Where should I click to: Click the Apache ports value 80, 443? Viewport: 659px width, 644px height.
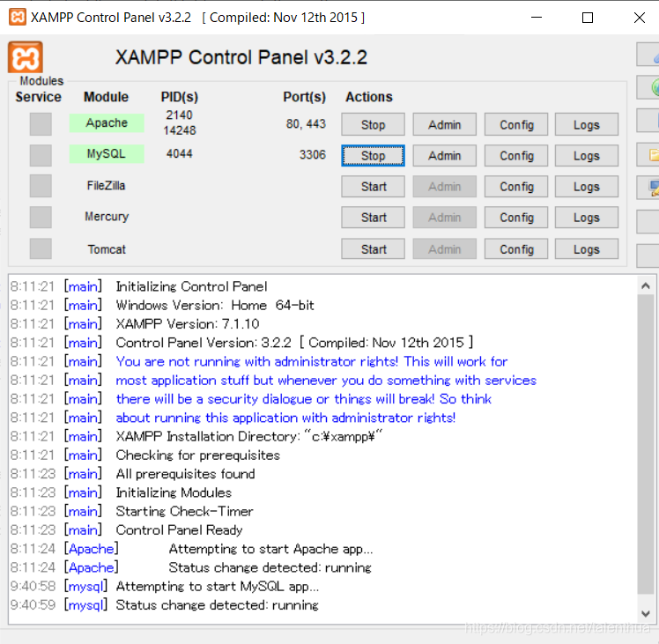306,123
